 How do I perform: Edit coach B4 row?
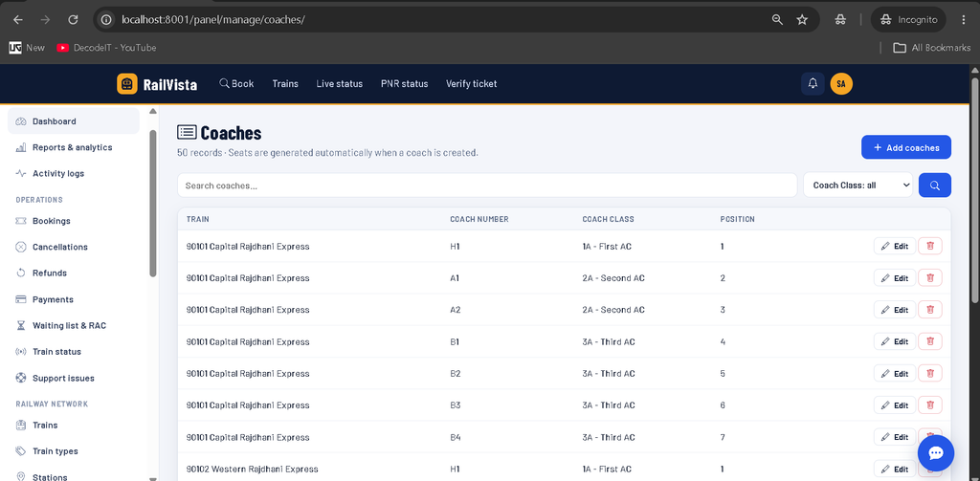click(x=895, y=437)
